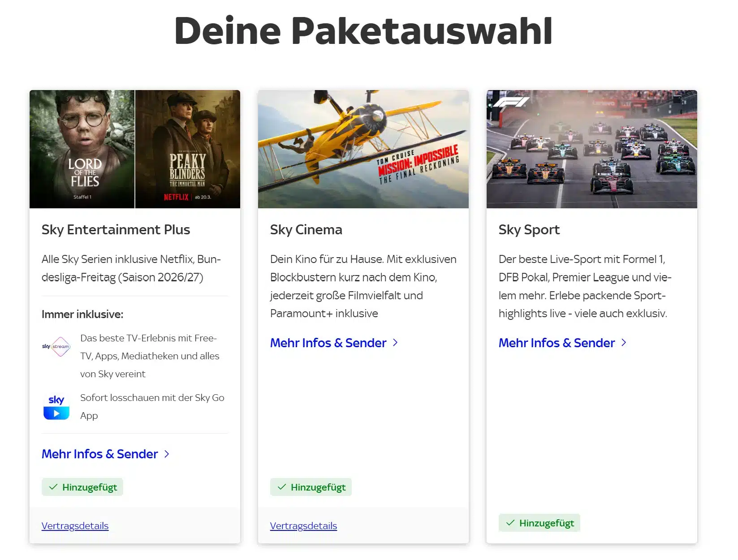Click description 'Alle Sky Serien inklusive Netflix'

point(131,268)
